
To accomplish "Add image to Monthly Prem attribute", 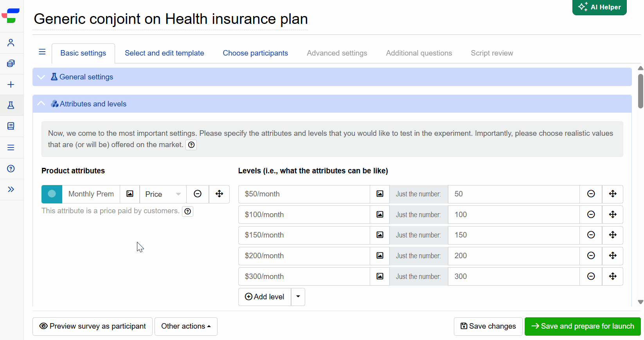I will (130, 194).
